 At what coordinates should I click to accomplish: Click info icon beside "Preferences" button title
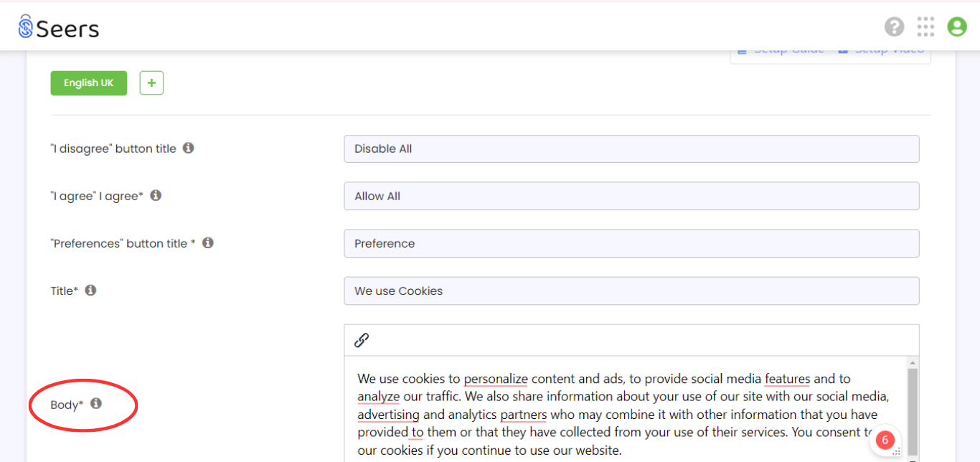208,242
